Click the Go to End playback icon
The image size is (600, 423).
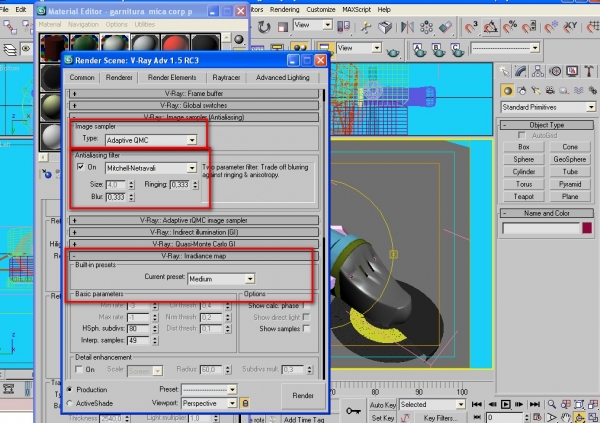coord(535,404)
